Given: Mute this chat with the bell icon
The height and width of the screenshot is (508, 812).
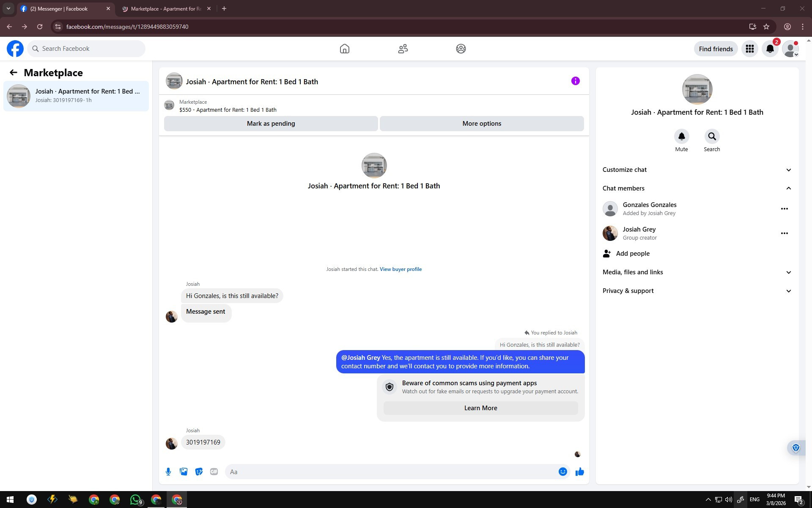Looking at the screenshot, I should pyautogui.click(x=681, y=136).
